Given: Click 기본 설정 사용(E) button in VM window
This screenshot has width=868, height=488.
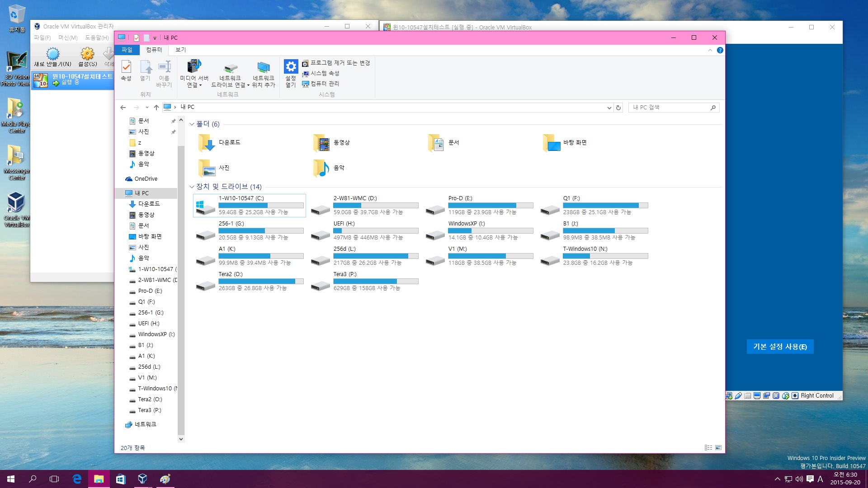Looking at the screenshot, I should click(780, 347).
